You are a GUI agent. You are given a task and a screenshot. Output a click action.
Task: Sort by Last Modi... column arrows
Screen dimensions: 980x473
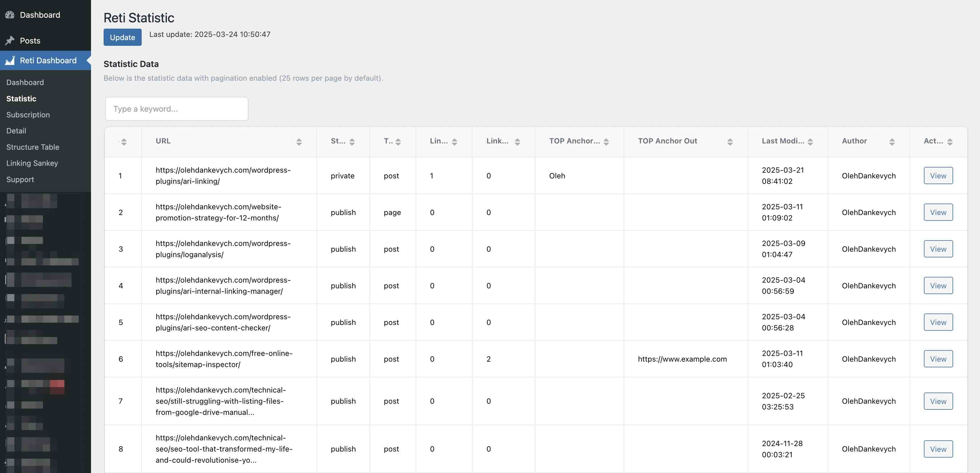(x=810, y=141)
